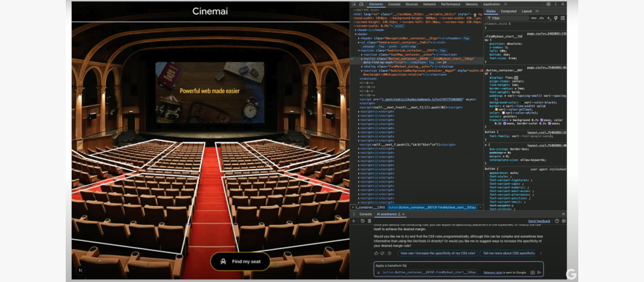The height and width of the screenshot is (282, 644).
Task: Open the Computed styles tab
Action: (x=508, y=11)
